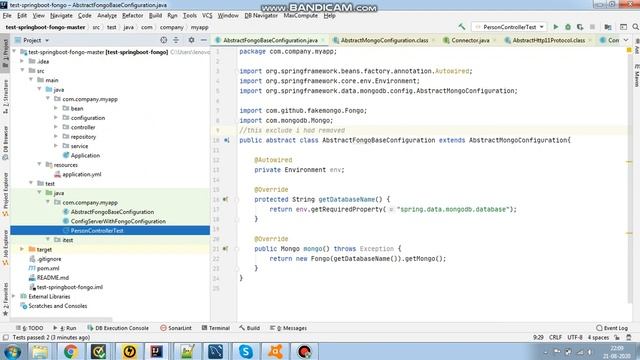Open the SonarLint tool window
The image size is (640, 360).
(176, 328)
